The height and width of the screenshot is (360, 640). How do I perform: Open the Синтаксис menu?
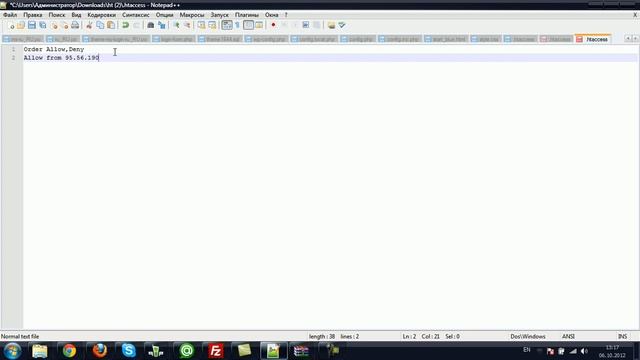[x=136, y=15]
